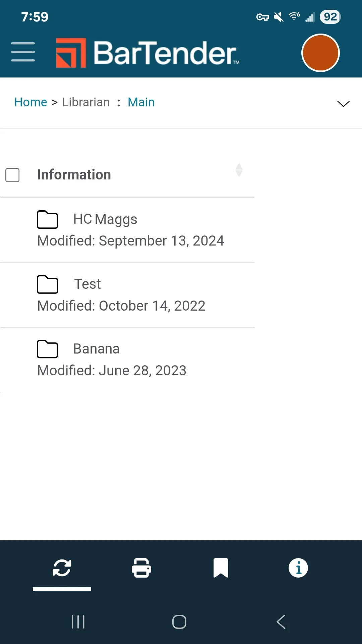
Task: Tap the BarTender logo
Action: click(148, 53)
